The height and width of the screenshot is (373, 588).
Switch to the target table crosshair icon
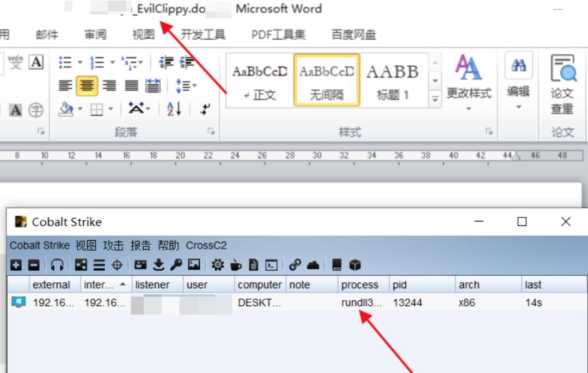coord(117,265)
